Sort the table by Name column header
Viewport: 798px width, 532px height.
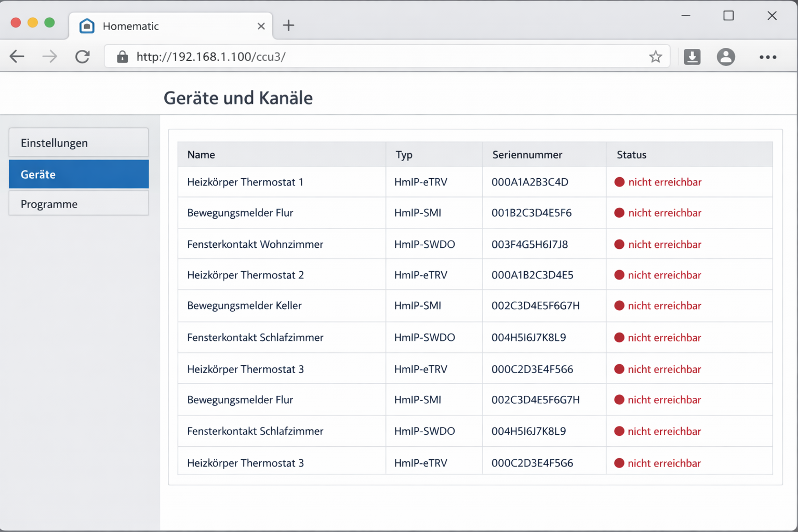201,155
